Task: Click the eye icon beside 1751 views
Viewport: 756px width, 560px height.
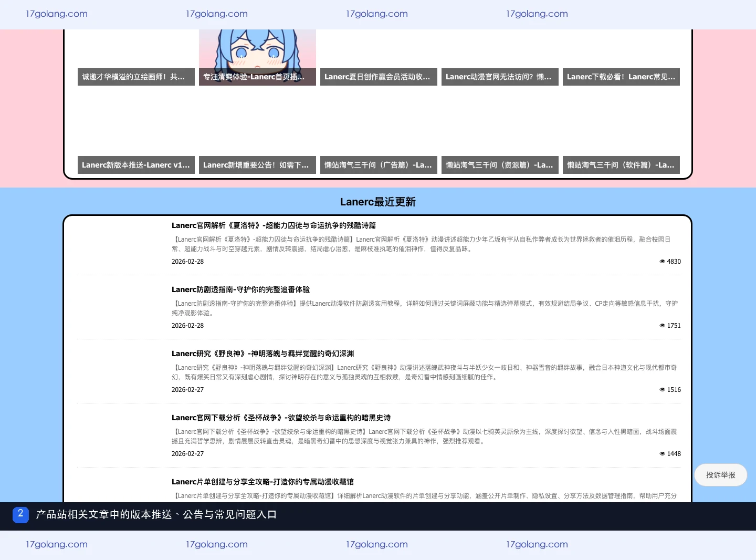Action: coord(662,326)
